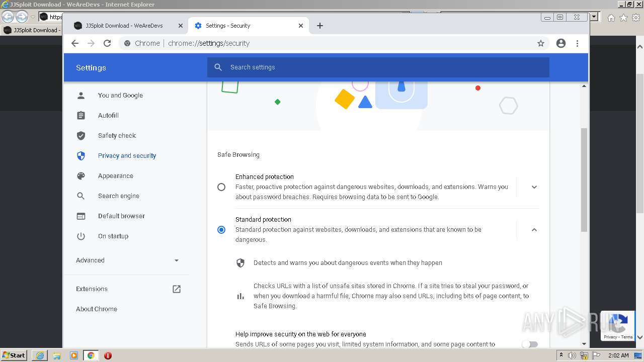Image resolution: width=644 pixels, height=362 pixels.
Task: Click the Internet Explorer forward button
Action: (x=22, y=17)
